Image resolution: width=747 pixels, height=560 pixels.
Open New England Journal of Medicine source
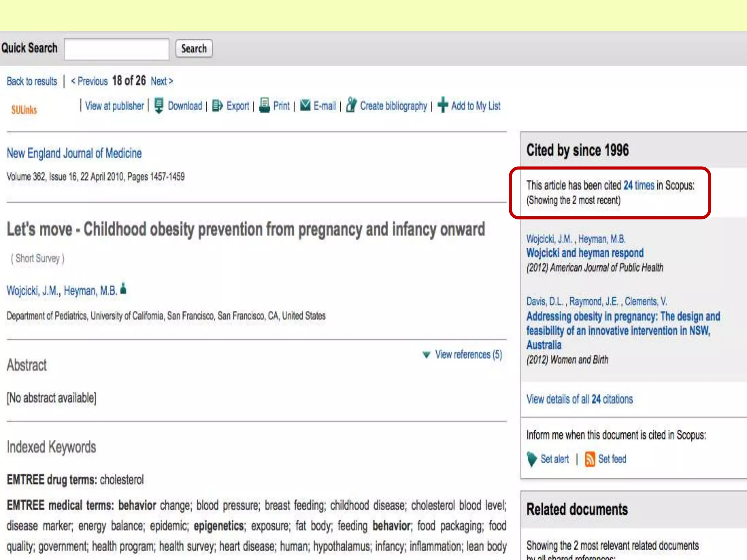(x=74, y=153)
